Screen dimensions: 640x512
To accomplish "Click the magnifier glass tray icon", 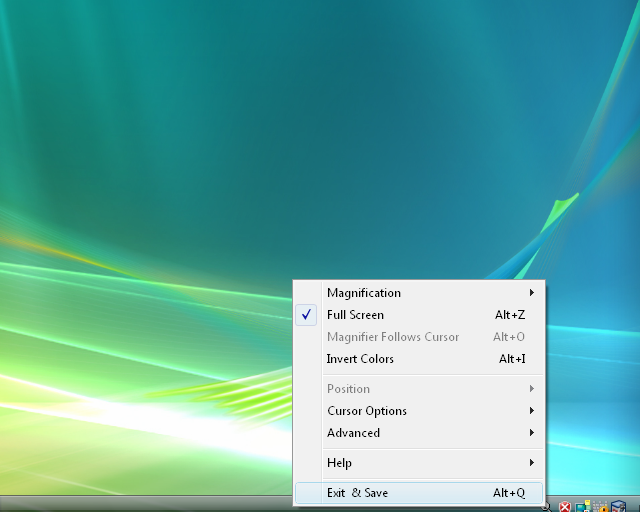I will click(548, 506).
